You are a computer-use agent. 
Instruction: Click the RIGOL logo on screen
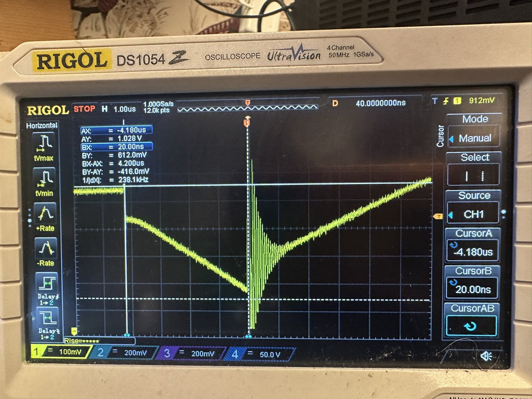[48, 110]
